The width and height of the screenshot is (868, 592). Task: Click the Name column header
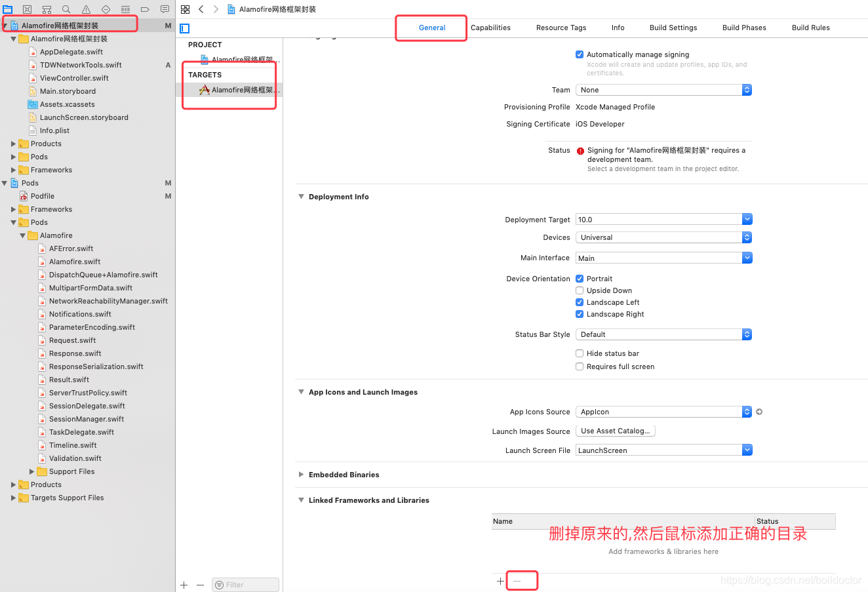tap(623, 521)
